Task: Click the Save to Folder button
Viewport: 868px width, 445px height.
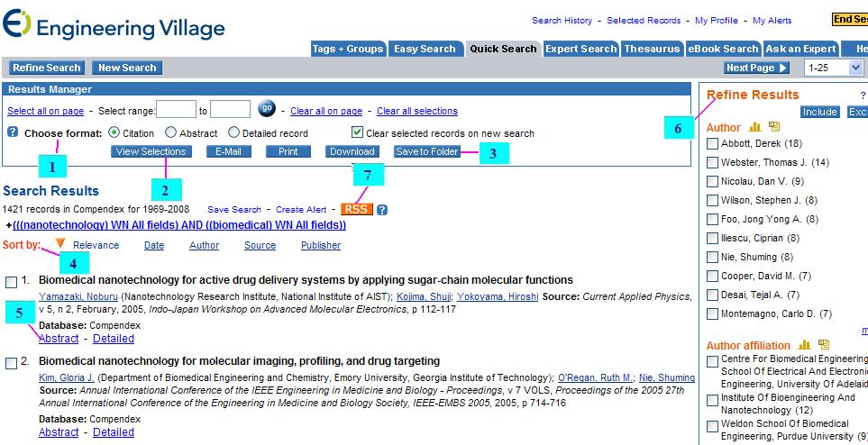Action: (x=427, y=151)
